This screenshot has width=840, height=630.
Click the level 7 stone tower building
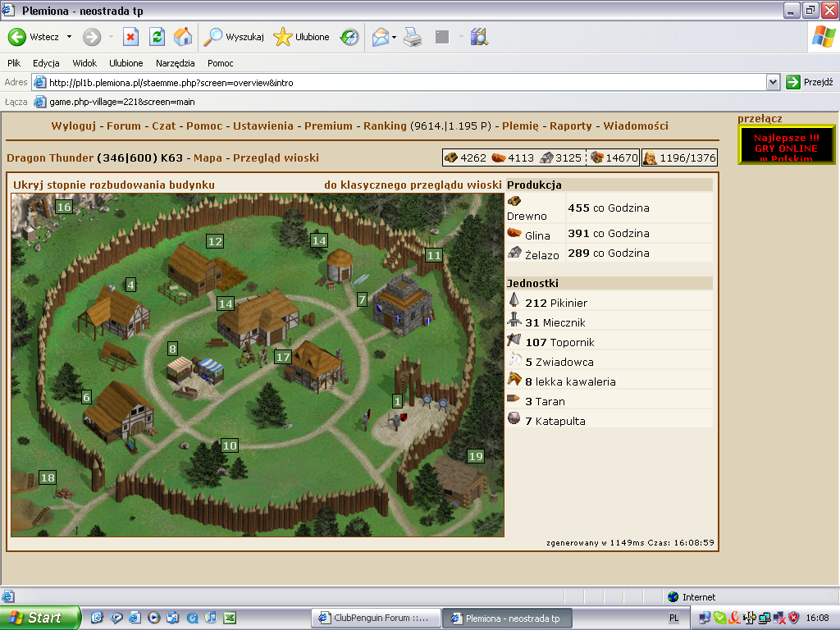click(x=397, y=304)
